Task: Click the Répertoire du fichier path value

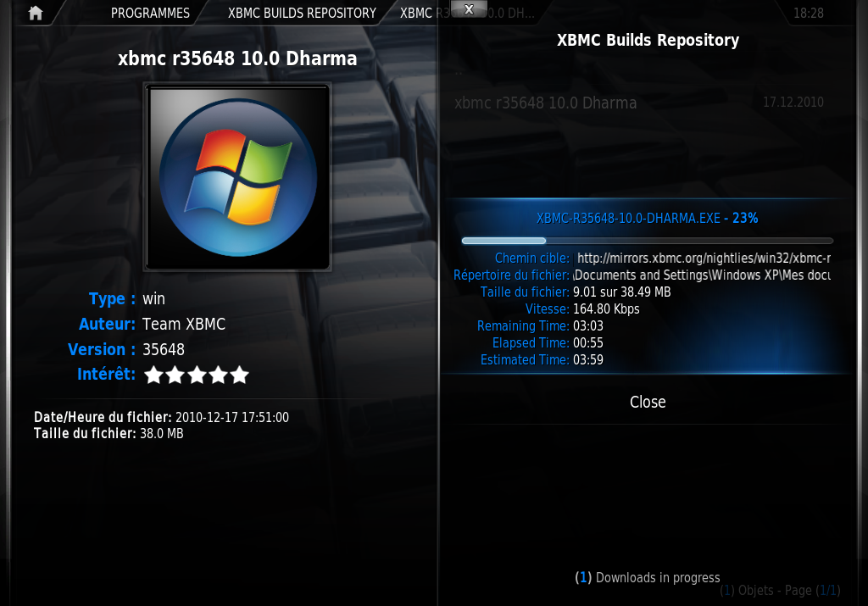Action: pos(702,275)
